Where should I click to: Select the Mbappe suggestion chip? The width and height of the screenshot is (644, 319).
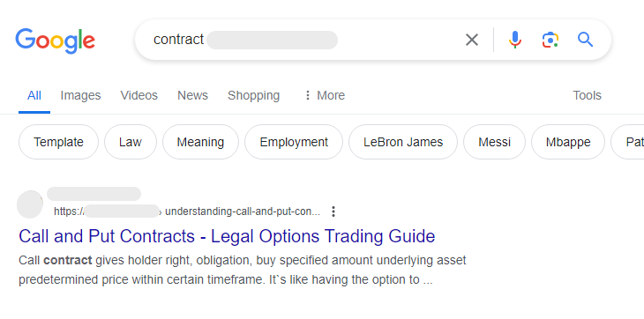[568, 142]
